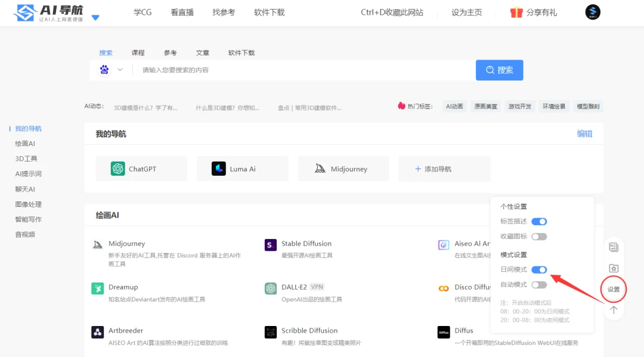
Task: Click the blue 搜索 button
Action: pos(500,70)
